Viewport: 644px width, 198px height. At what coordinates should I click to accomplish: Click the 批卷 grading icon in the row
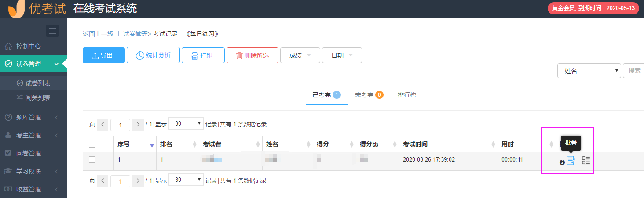coord(571,161)
